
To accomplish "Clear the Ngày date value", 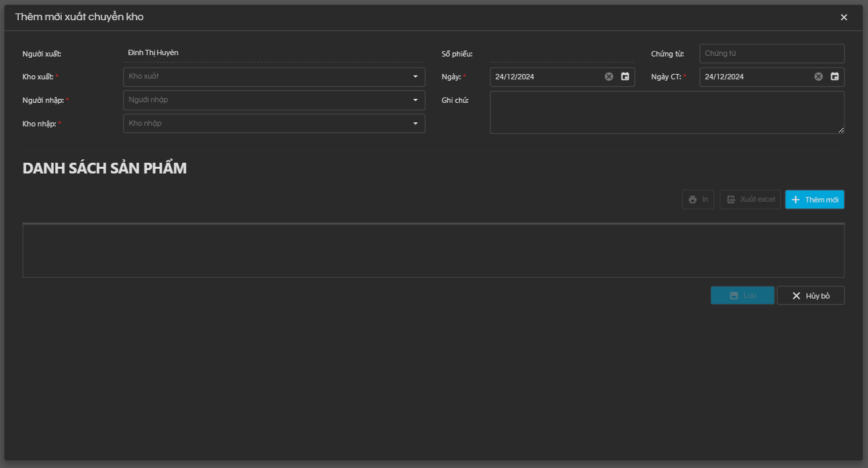I will tap(609, 77).
